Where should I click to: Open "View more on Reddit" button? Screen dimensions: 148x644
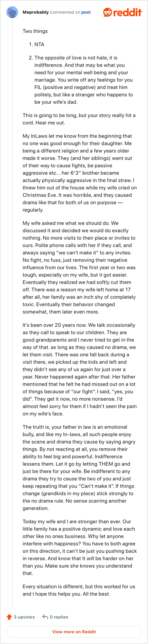pos(74,631)
